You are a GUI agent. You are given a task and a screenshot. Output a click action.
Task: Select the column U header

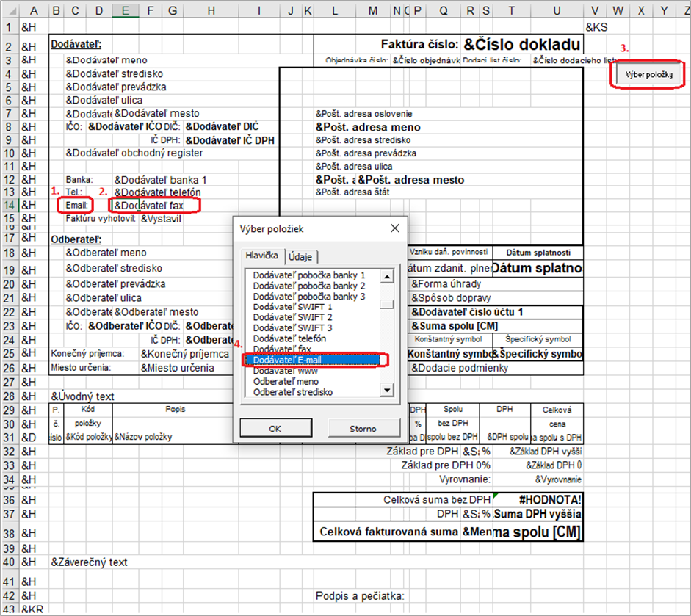(x=557, y=10)
